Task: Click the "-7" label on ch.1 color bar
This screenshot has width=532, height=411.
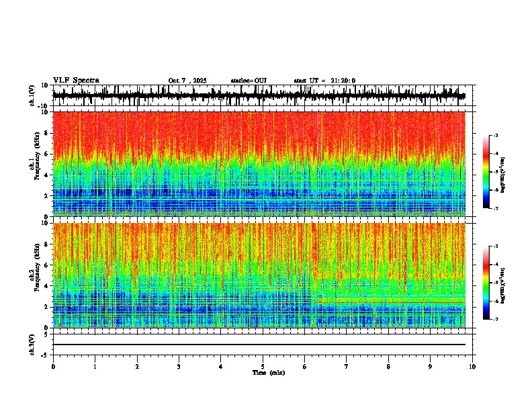Action: click(496, 208)
